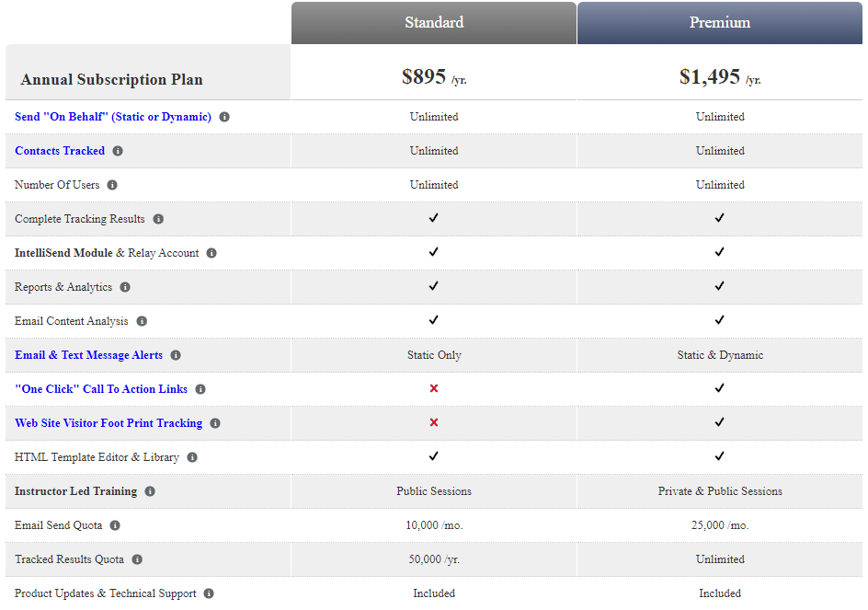Click info icon next to "One Click" Call To Action Links
Image resolution: width=868 pixels, height=610 pixels.
(x=200, y=389)
